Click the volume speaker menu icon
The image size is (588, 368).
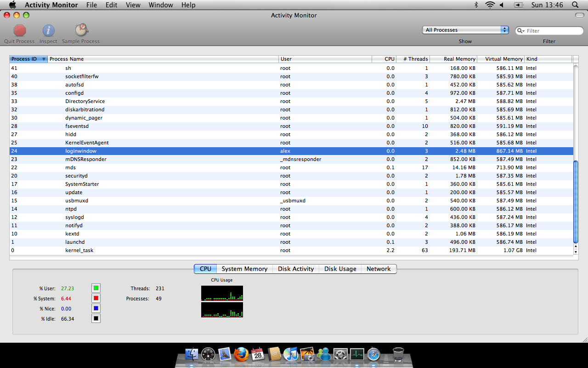click(502, 5)
